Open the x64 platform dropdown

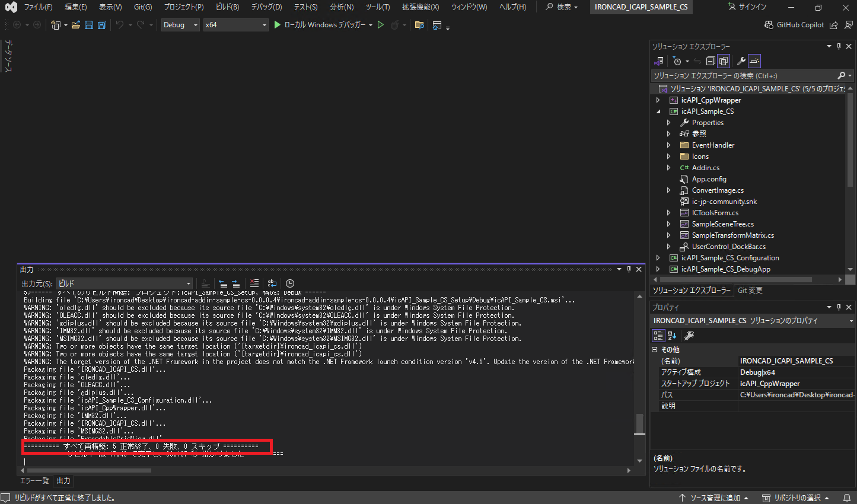[235, 25]
